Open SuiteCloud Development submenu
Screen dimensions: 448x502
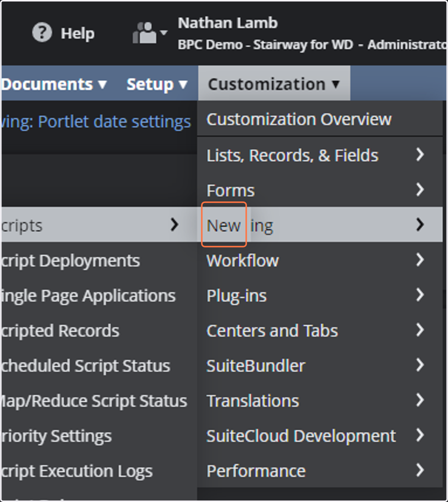coord(320,436)
